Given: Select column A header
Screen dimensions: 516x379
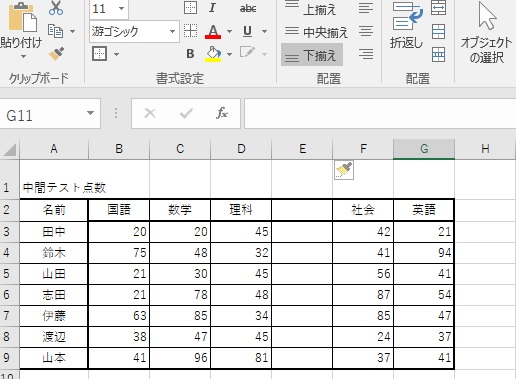Looking at the screenshot, I should [54, 149].
